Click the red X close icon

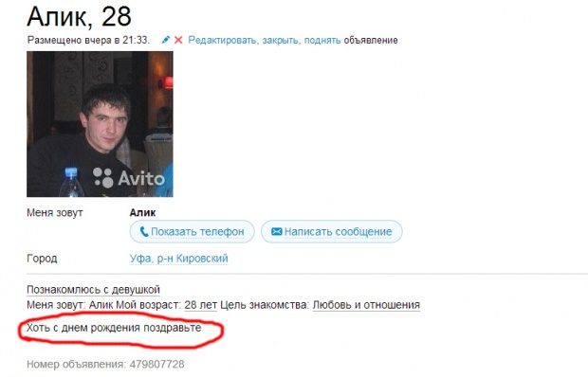point(178,40)
